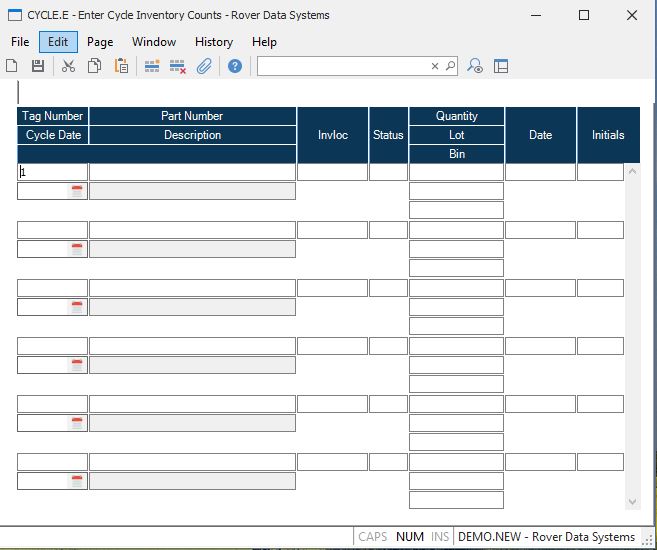Screen dimensions: 657x550
Task: Clear the toolbar search box with X
Action: (x=435, y=66)
